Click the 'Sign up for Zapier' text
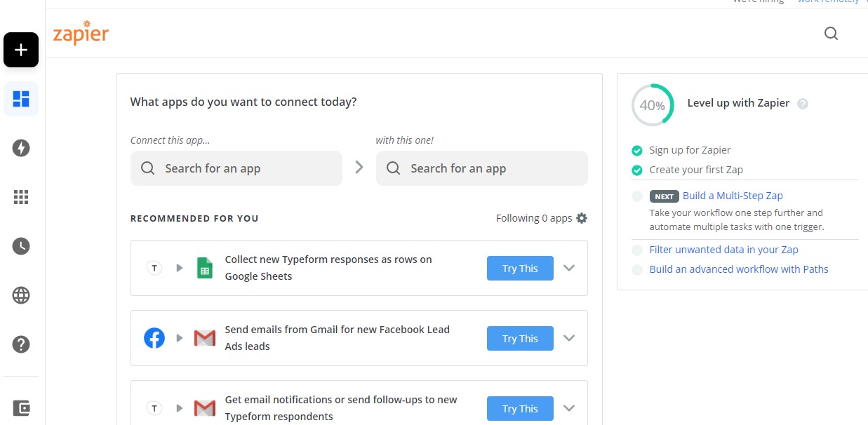Viewport: 868px width, 425px height. pos(690,150)
